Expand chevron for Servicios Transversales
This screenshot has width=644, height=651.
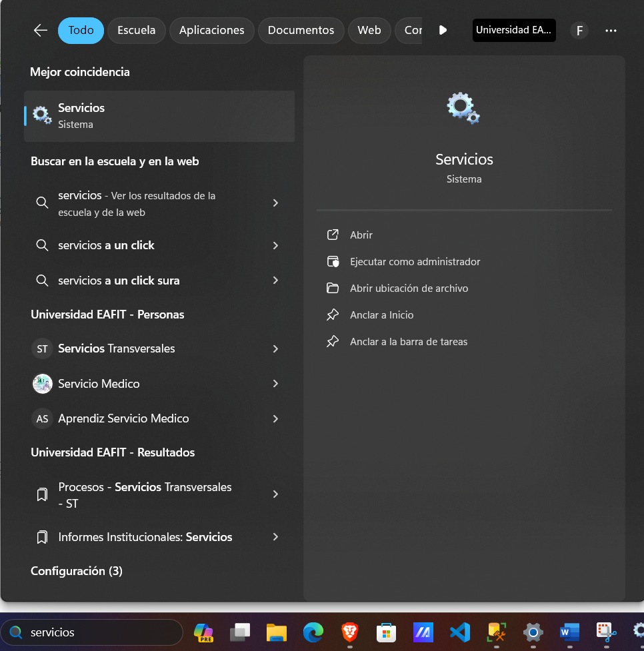click(x=275, y=348)
